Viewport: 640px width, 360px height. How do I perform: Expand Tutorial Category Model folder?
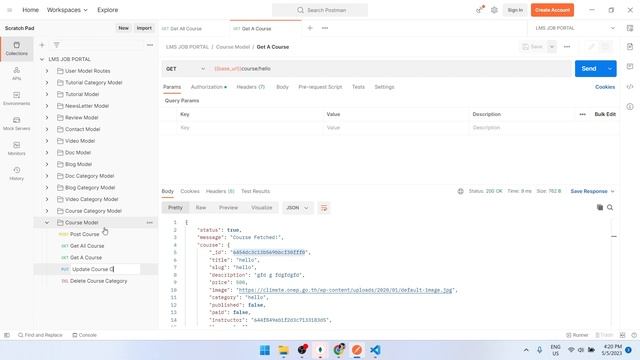point(47,82)
